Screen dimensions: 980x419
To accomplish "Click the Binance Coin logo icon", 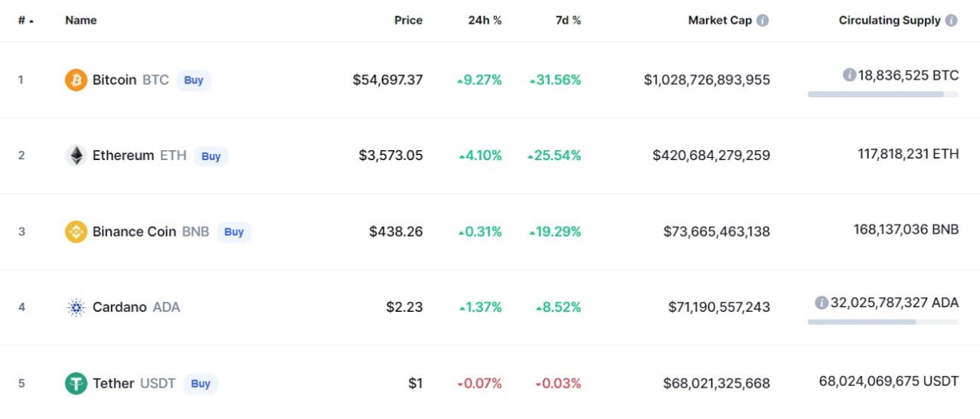I will [x=76, y=231].
